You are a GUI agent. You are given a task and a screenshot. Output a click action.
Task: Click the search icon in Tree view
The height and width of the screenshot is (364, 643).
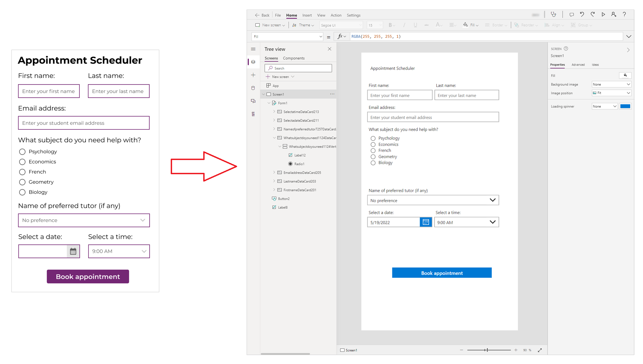point(270,68)
